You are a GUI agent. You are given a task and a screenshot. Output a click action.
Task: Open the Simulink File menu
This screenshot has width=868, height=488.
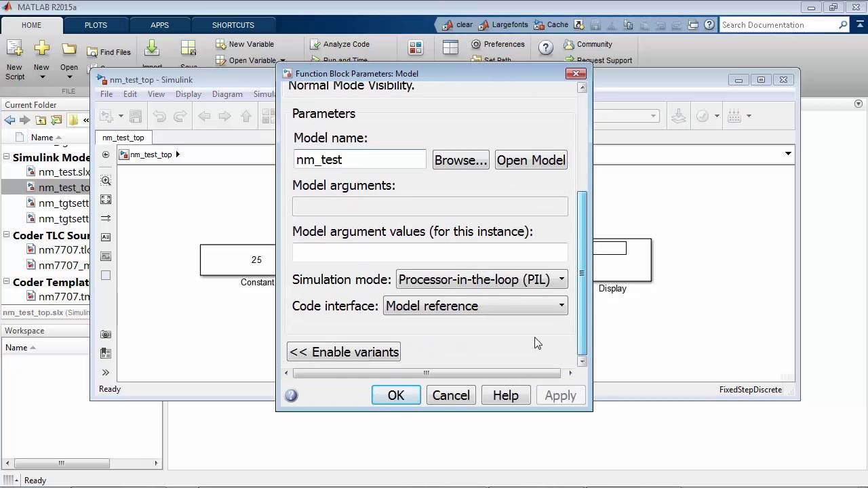(106, 94)
